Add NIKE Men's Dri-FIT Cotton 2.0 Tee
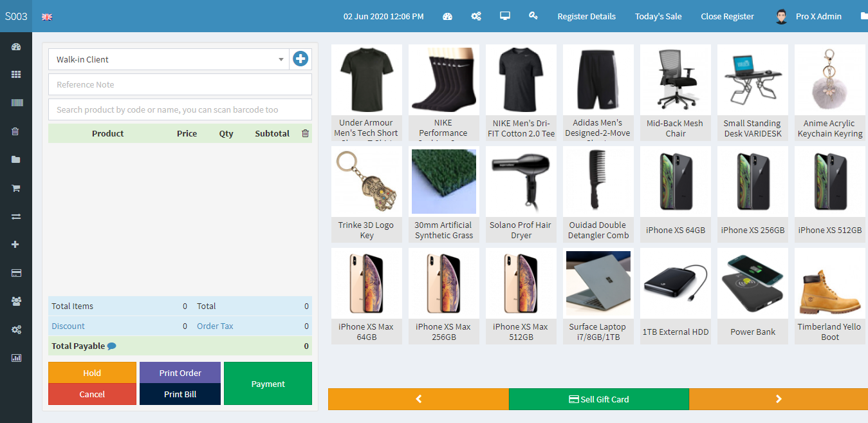Viewport: 868px width, 423px height. (521, 92)
